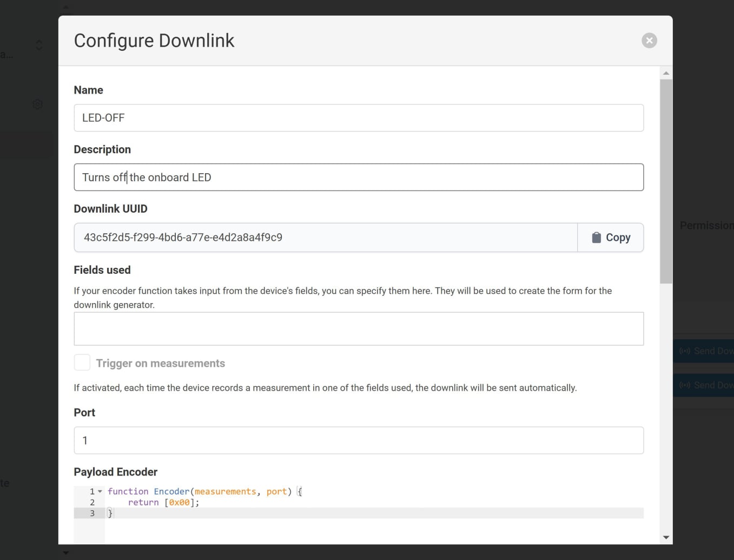Focus the Name field containing LED-OFF
Image resolution: width=734 pixels, height=560 pixels.
coord(358,118)
